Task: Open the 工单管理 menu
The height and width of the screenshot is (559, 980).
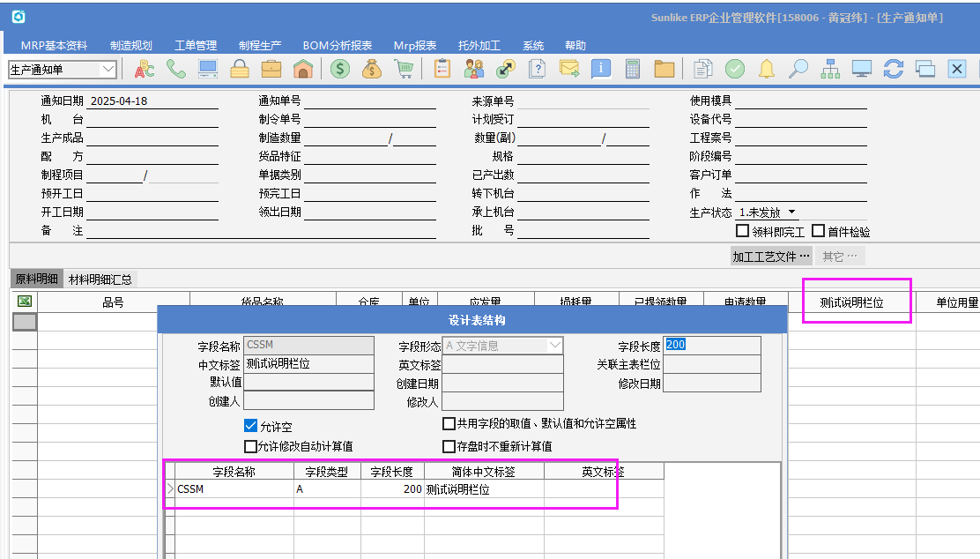Action: (x=195, y=45)
